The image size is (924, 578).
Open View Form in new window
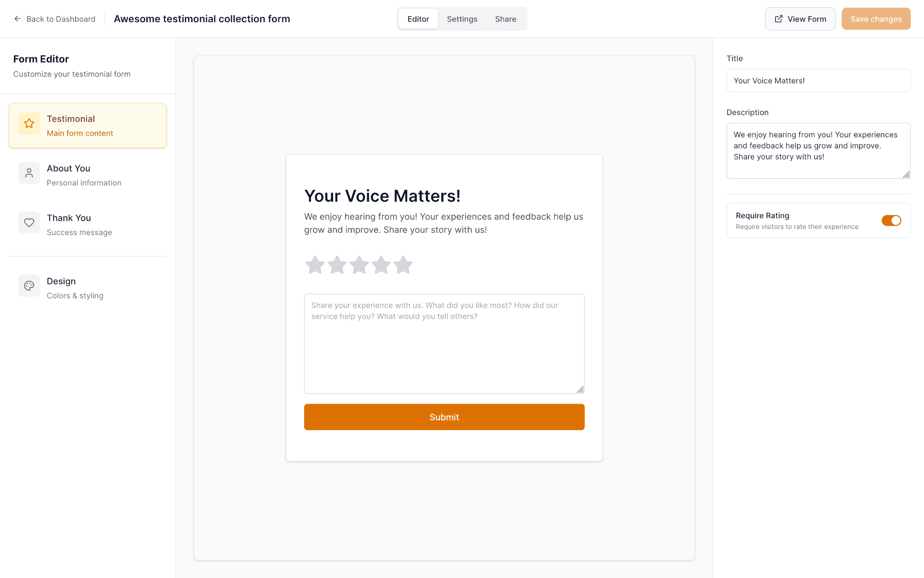pyautogui.click(x=800, y=19)
